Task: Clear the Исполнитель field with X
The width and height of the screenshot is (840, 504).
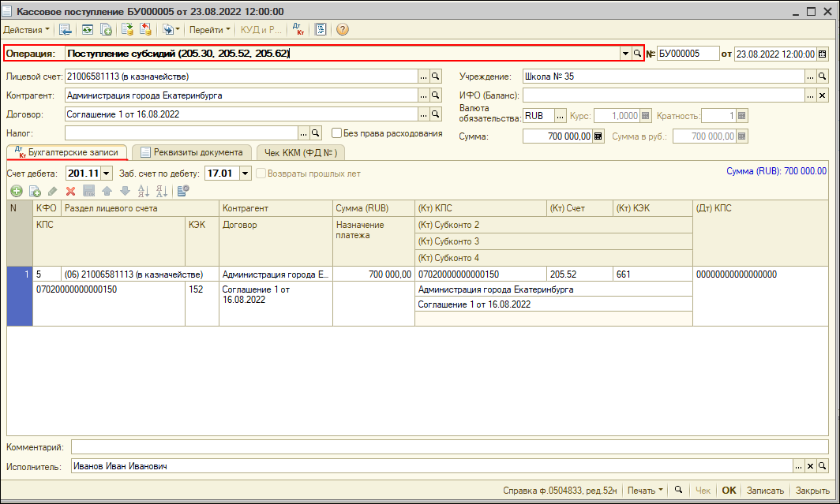Action: pyautogui.click(x=811, y=466)
